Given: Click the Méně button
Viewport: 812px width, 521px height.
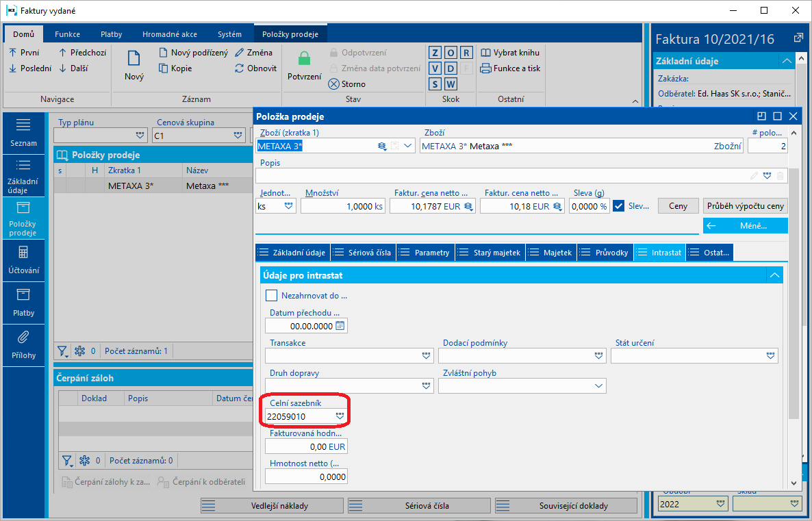Looking at the screenshot, I should click(745, 226).
